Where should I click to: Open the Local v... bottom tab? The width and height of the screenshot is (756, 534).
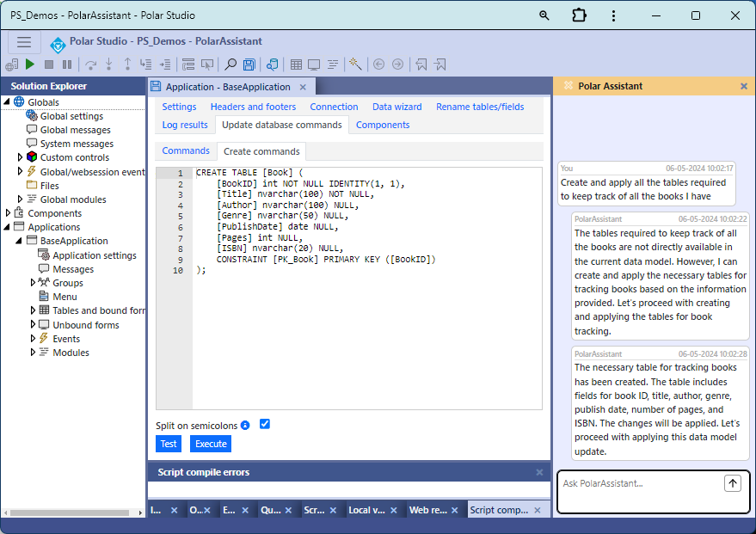click(x=366, y=510)
